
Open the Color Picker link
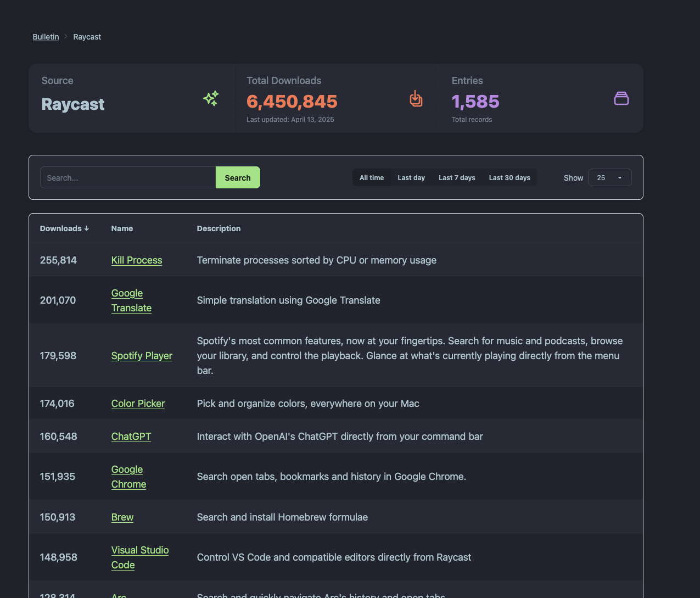point(138,404)
